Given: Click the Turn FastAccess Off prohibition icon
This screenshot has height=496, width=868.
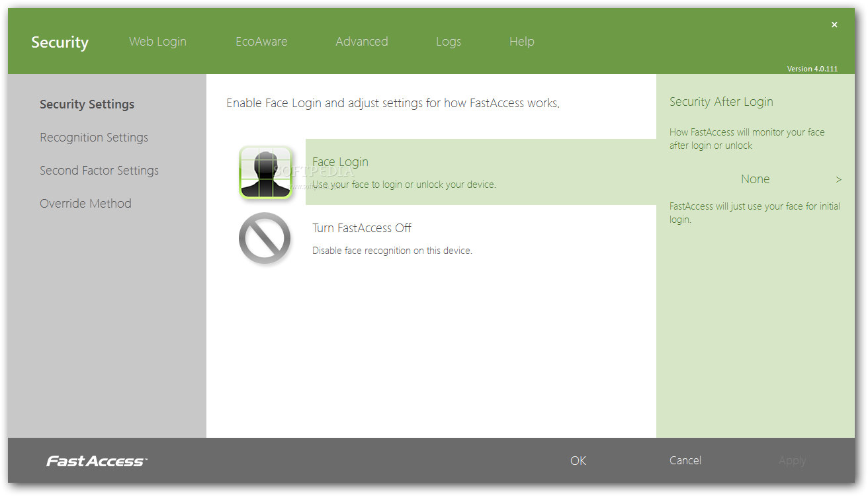Looking at the screenshot, I should pos(265,238).
